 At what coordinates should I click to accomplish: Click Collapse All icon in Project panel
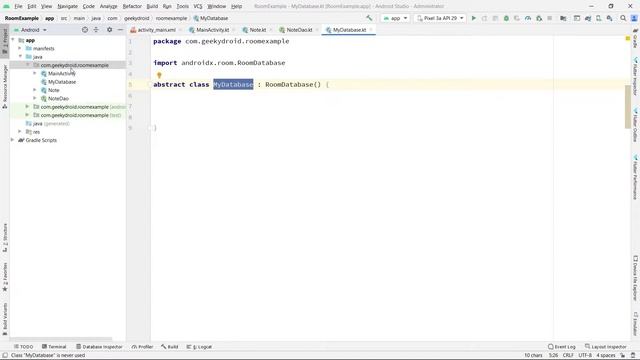click(96, 30)
